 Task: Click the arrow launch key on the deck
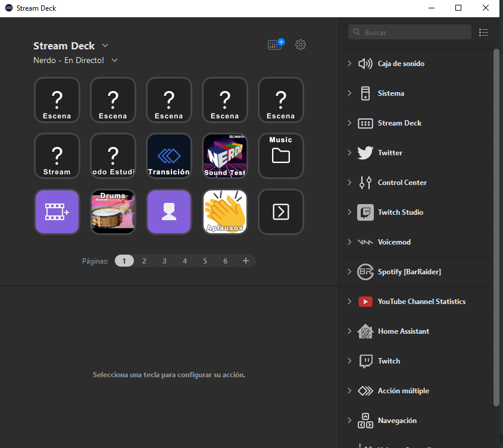(280, 212)
